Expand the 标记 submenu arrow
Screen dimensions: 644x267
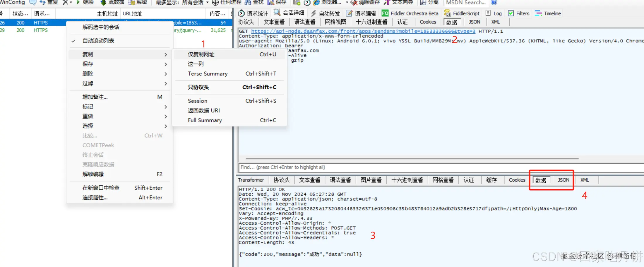(x=166, y=107)
